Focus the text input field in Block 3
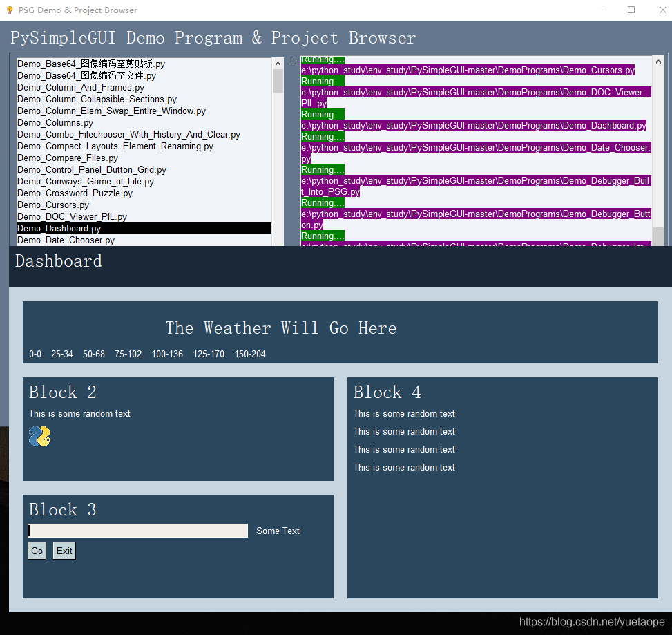 pyautogui.click(x=138, y=531)
